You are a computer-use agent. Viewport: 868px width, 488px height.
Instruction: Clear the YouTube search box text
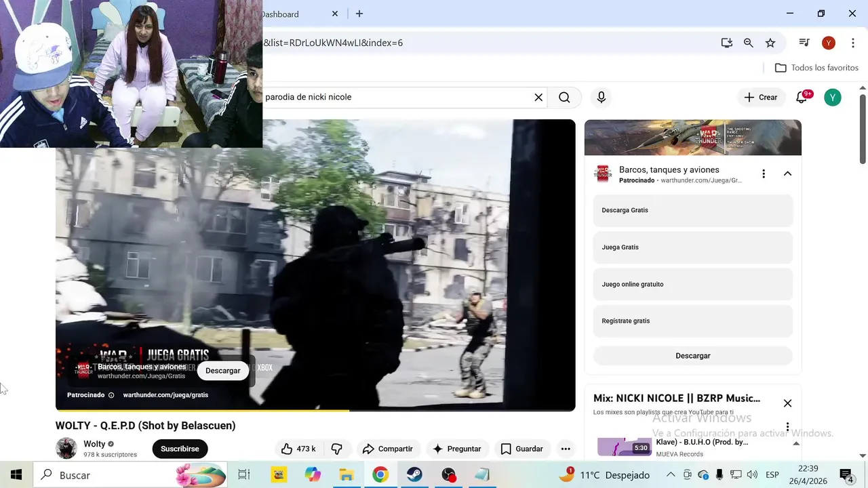point(538,97)
